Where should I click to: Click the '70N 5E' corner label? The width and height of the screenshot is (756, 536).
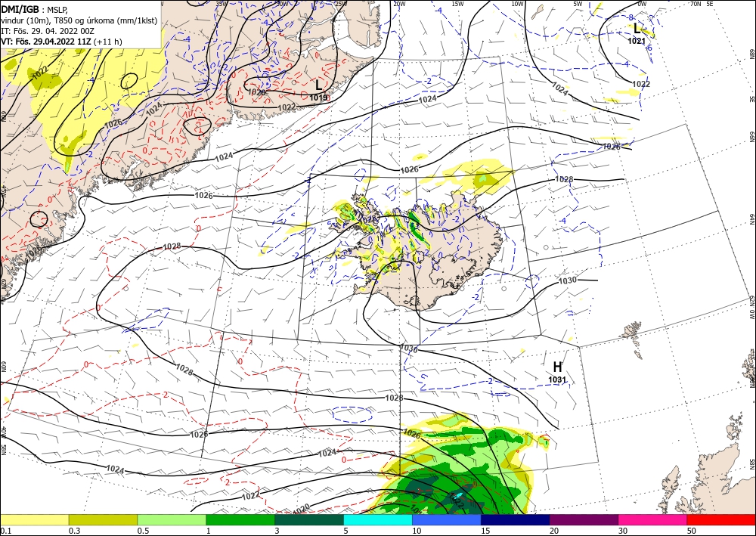[x=702, y=4]
